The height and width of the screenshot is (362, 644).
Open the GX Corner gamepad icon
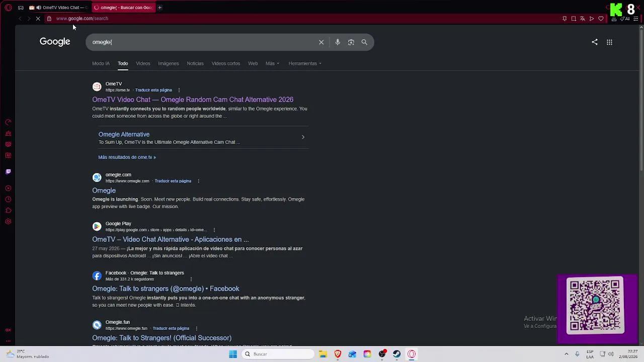click(21, 8)
